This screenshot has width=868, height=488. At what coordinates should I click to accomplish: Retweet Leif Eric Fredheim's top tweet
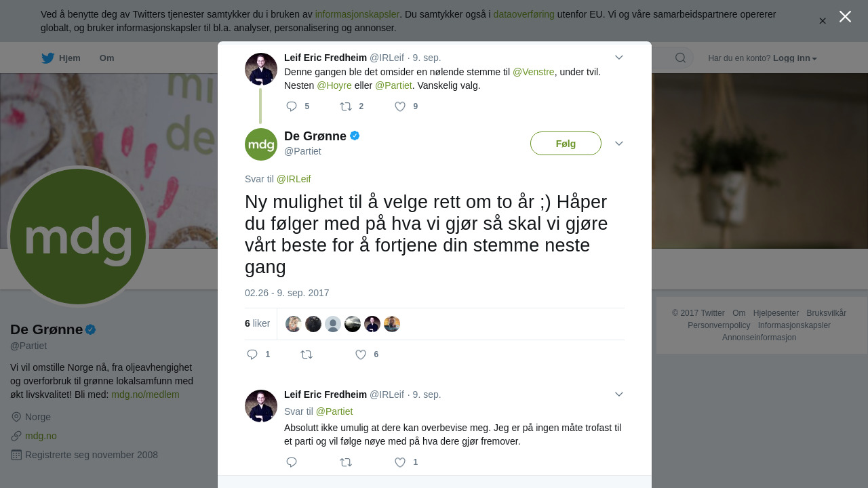click(x=346, y=106)
